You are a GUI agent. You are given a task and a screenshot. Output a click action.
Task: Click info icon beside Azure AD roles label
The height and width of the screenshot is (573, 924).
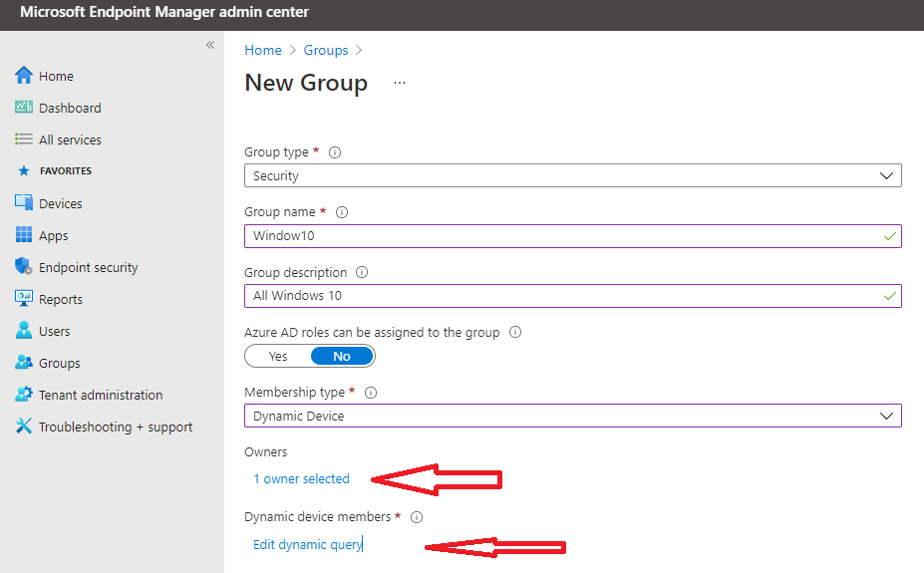coord(515,332)
